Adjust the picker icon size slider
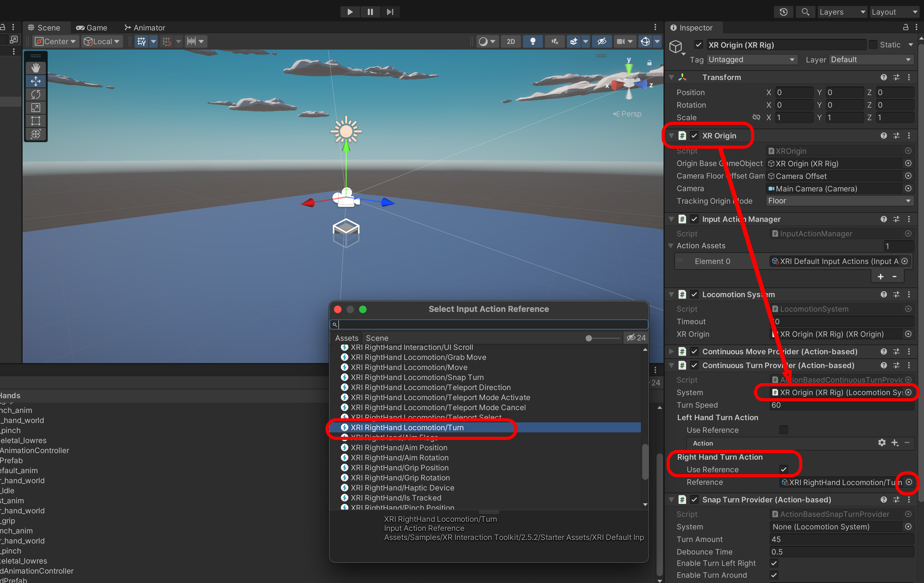The image size is (924, 583). 588,338
